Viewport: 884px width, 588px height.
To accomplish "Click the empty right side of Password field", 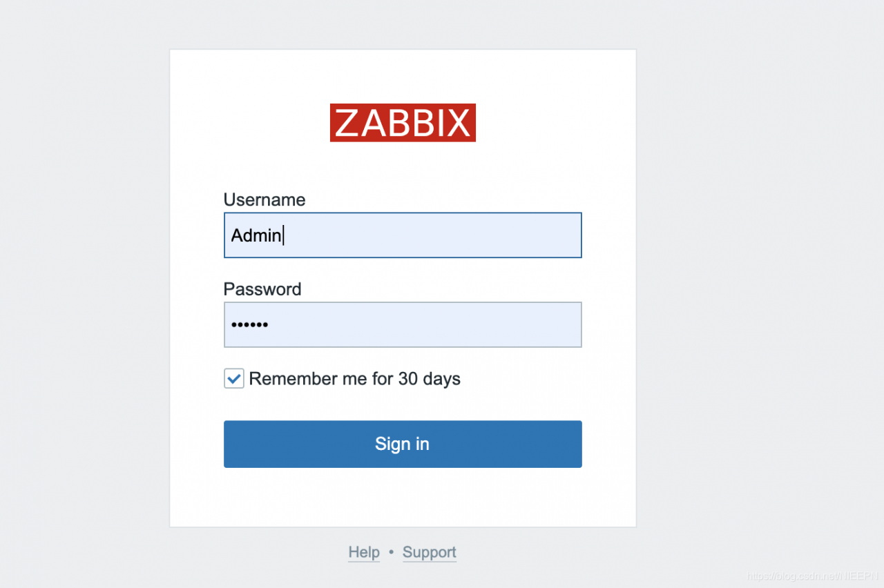I will click(483, 324).
